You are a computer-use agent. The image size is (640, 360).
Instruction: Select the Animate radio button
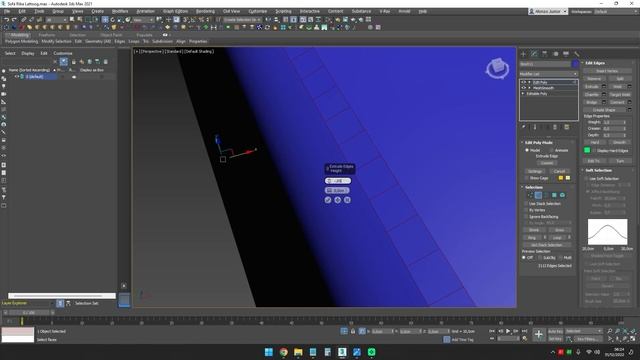pos(551,150)
